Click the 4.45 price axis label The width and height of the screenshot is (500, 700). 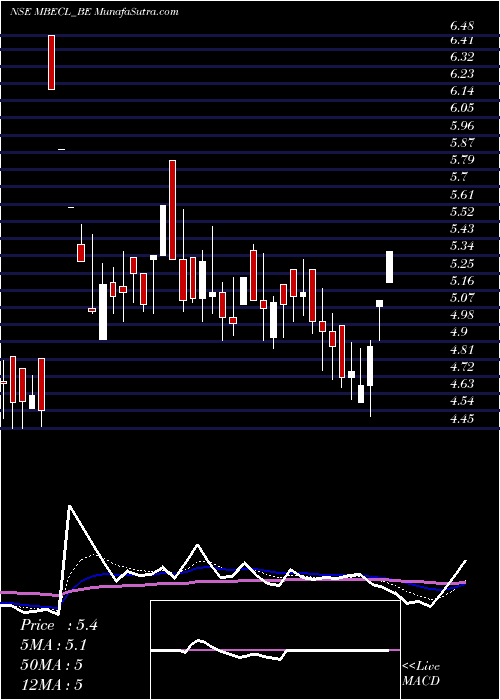point(462,419)
